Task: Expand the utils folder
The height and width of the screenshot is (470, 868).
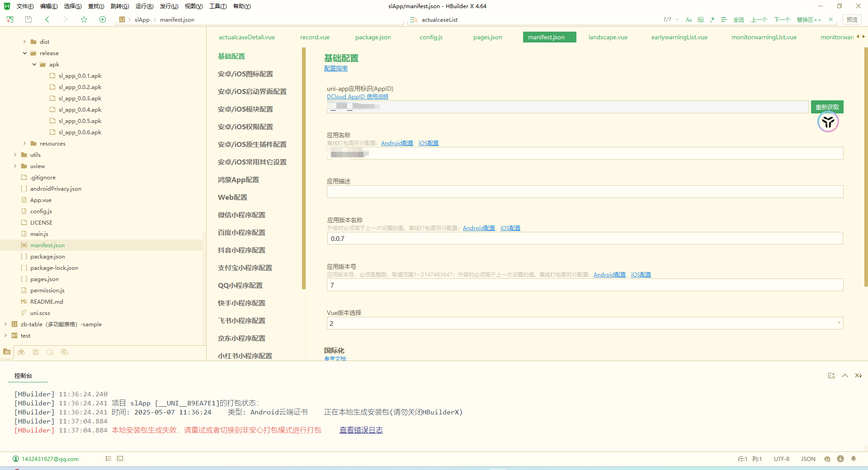Action: pyautogui.click(x=15, y=155)
